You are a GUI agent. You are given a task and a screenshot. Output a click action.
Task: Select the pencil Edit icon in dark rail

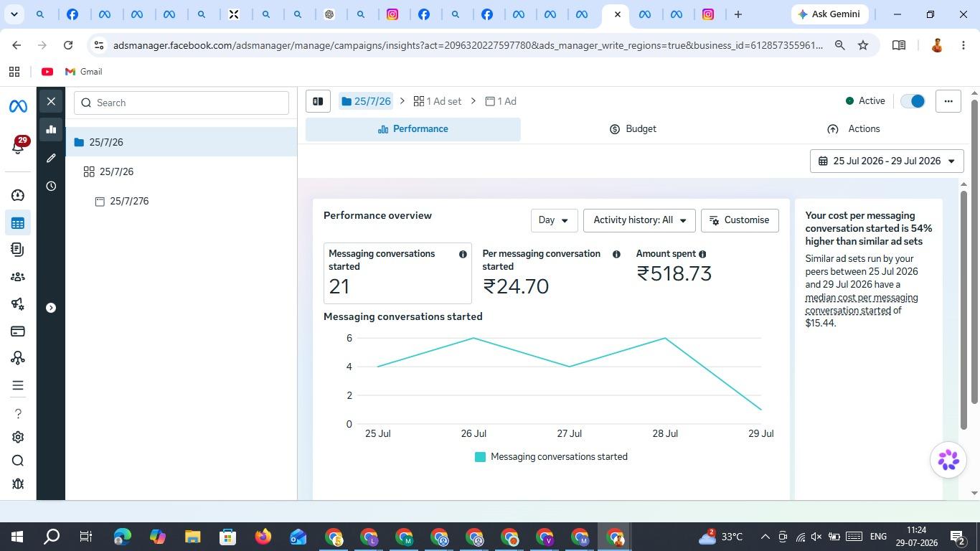point(51,158)
